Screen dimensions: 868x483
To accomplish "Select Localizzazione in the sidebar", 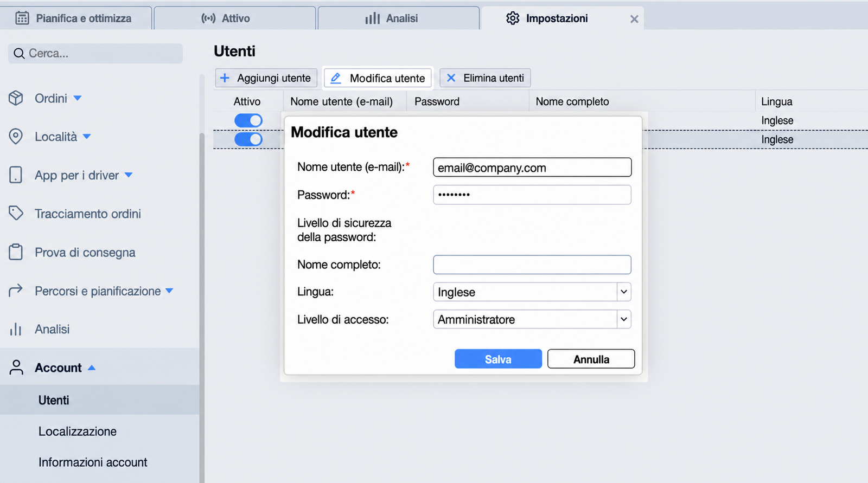I will point(78,432).
